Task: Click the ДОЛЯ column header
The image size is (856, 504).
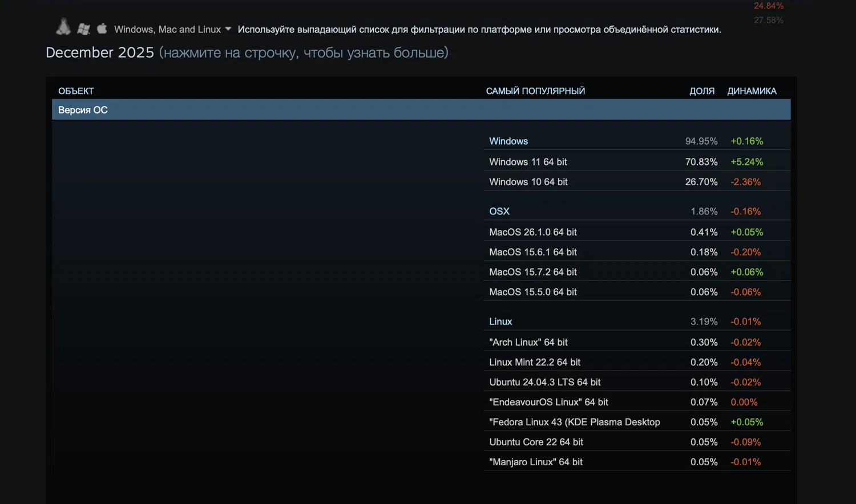Action: click(702, 91)
